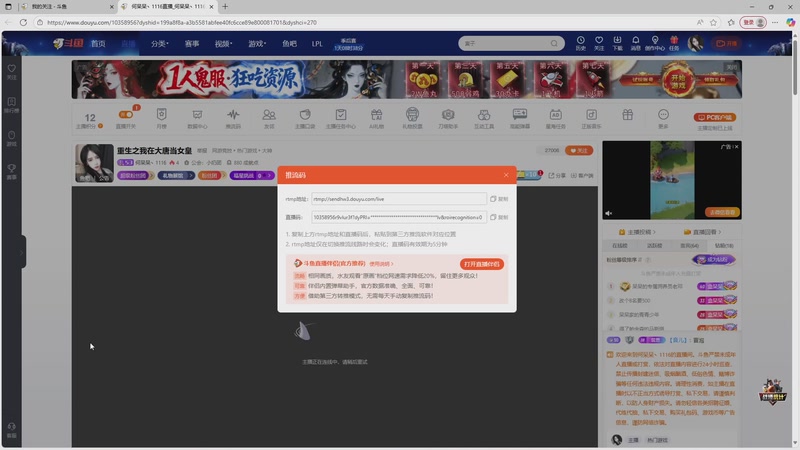Open the 更多 more options icon
Screen dimensions: 800x450
pyautogui.click(x=663, y=118)
